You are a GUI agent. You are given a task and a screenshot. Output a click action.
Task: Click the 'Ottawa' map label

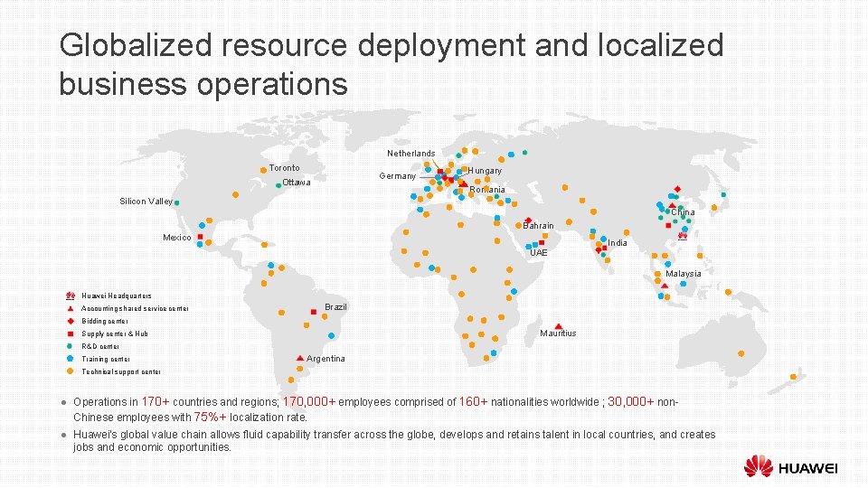(297, 182)
